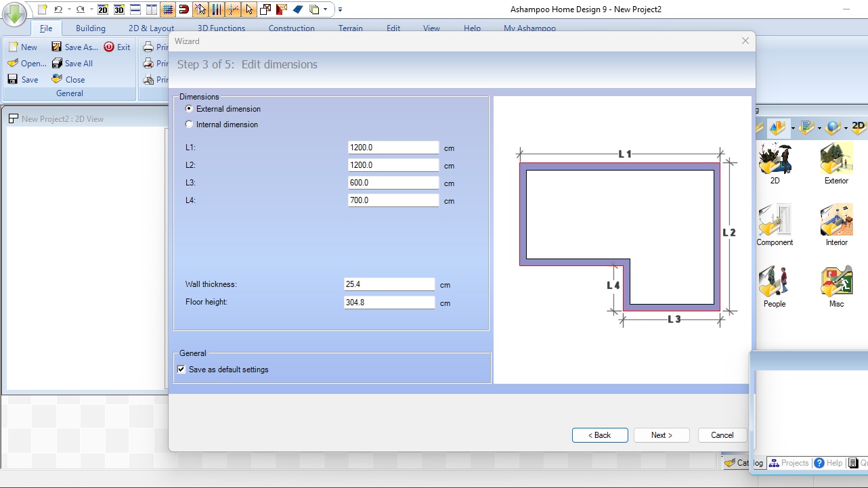This screenshot has height=488, width=868.
Task: Switch to the Building ribbon tab
Action: (91, 28)
